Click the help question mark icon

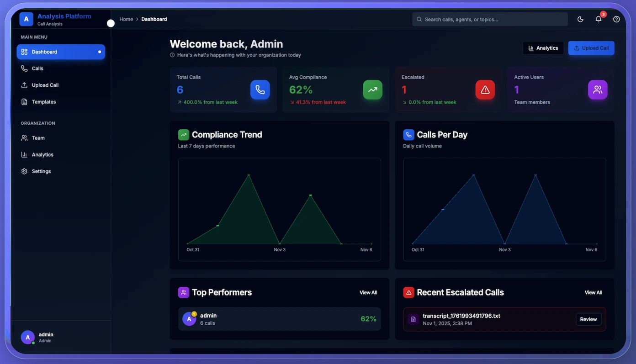tap(616, 19)
